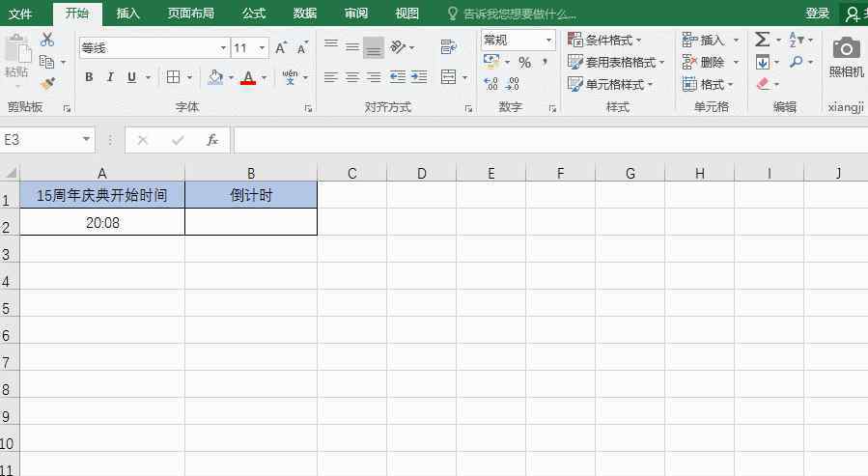Switch to 插入 ribbon tab
868x476 pixels.
(127, 14)
